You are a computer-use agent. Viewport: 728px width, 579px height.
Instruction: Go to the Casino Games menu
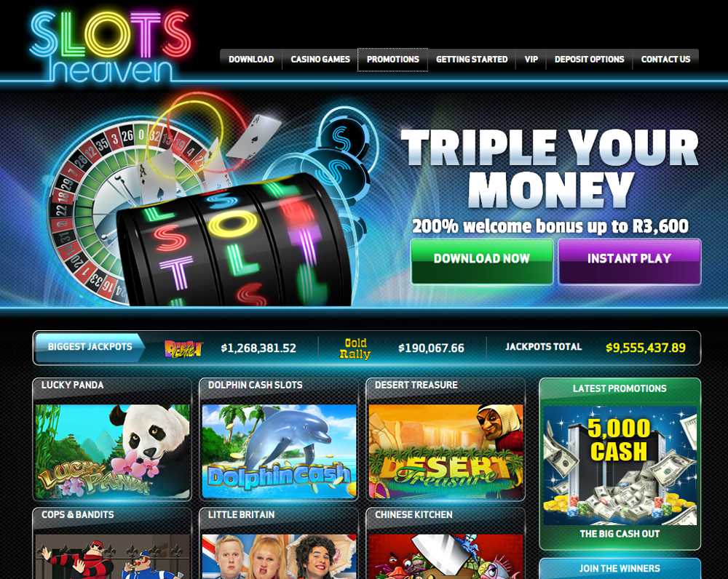(320, 60)
